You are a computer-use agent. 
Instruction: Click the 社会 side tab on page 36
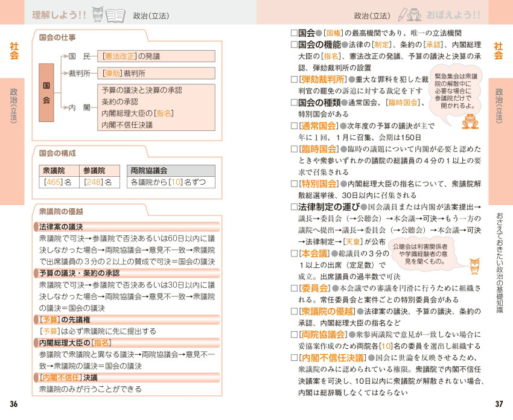tap(14, 51)
